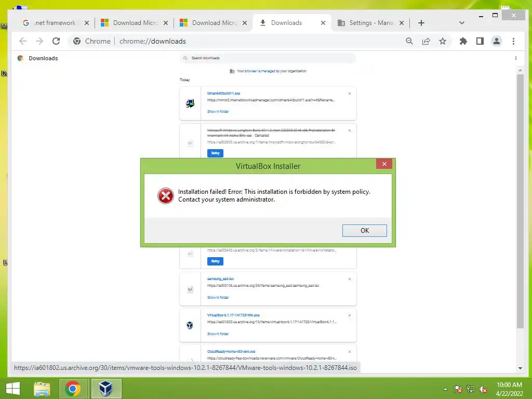Click the Search downloads field
This screenshot has height=399, width=532.
point(268,58)
